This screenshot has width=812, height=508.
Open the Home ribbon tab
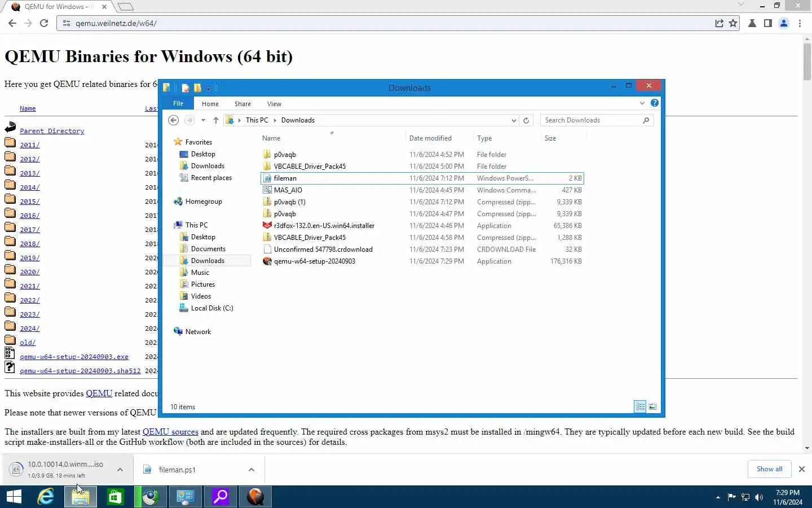pyautogui.click(x=210, y=103)
